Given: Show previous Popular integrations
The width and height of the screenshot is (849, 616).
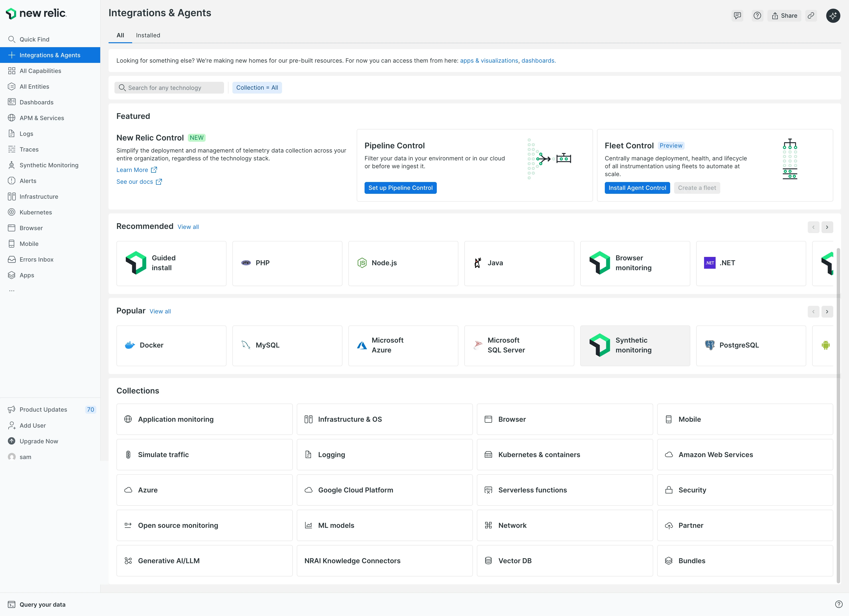Looking at the screenshot, I should 813,311.
